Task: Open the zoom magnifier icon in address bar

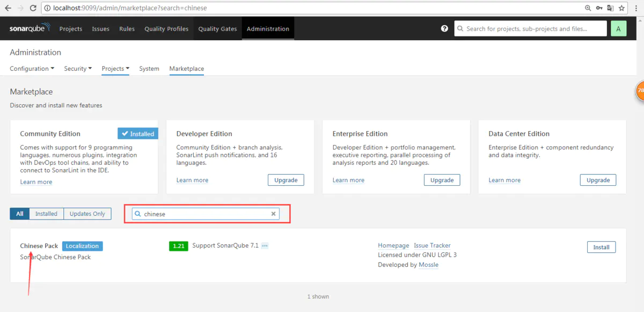Action: (588, 8)
